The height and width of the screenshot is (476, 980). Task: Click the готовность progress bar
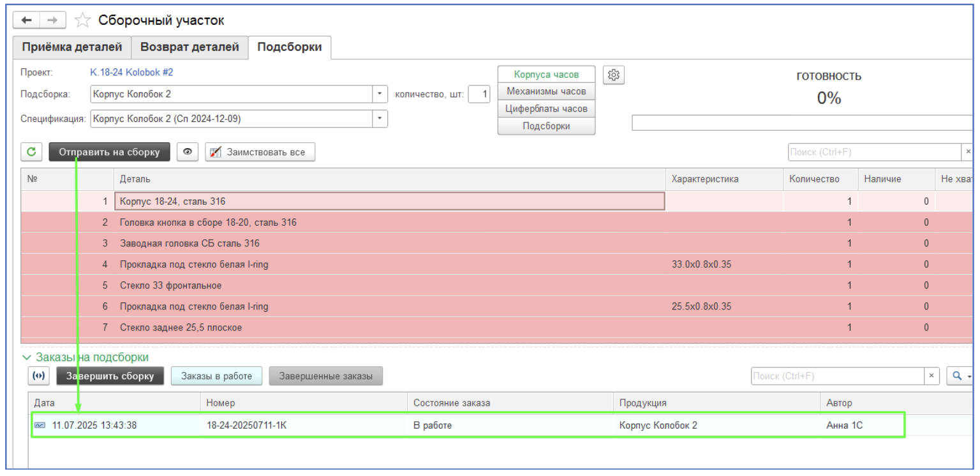coord(804,123)
